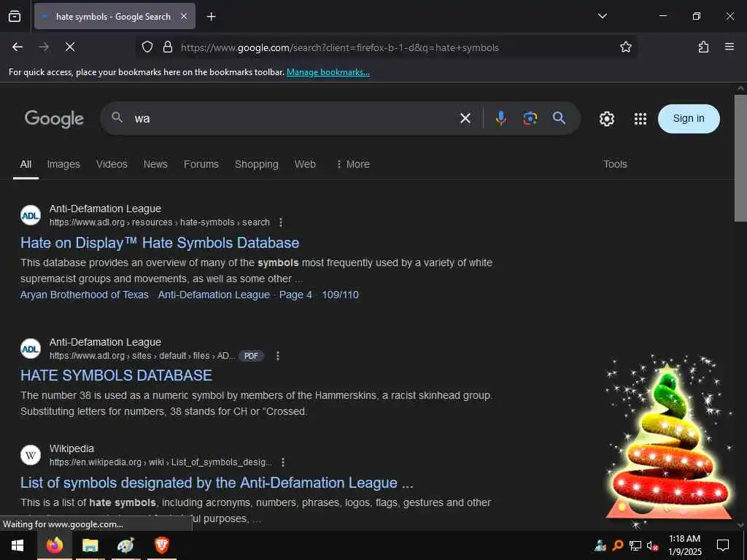Open options for Wikipedia result
747x560 pixels.
283,462
